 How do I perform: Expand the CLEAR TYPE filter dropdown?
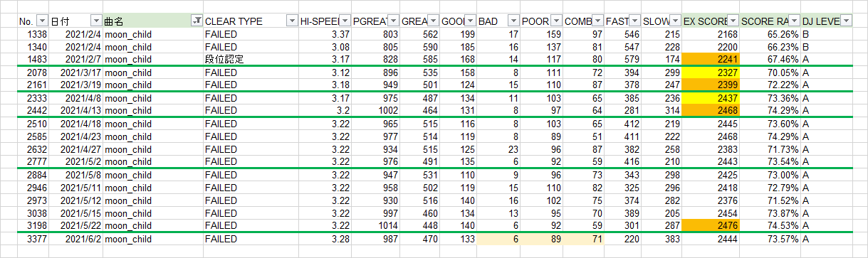point(291,21)
